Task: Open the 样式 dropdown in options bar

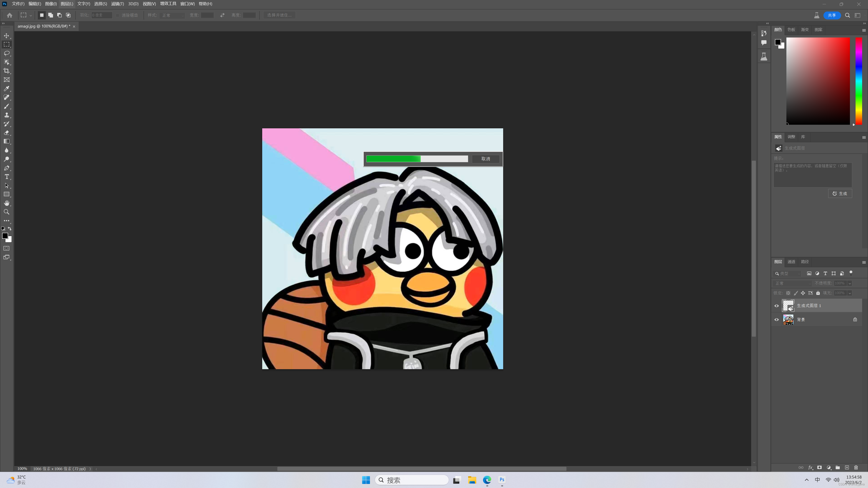Action: pyautogui.click(x=172, y=15)
